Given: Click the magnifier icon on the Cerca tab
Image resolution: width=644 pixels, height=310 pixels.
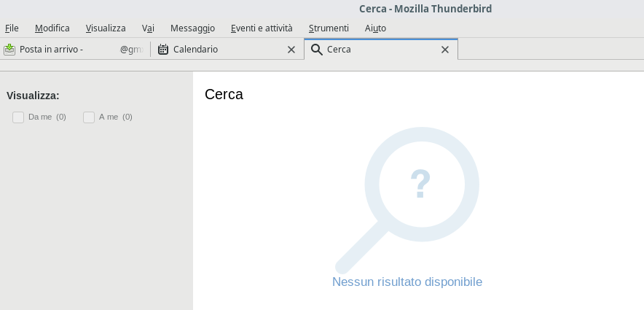Looking at the screenshot, I should point(317,50).
